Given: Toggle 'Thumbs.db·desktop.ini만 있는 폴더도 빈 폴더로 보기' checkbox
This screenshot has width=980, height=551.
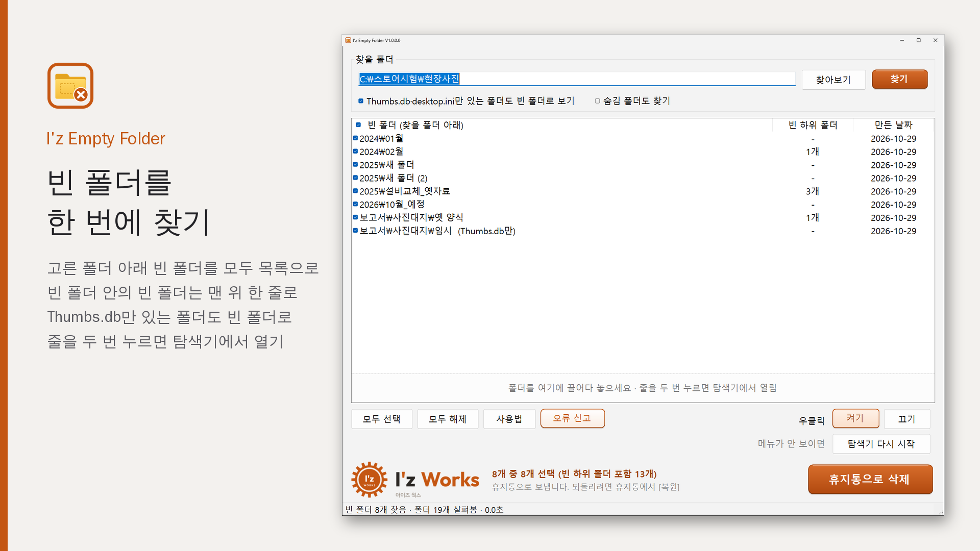Looking at the screenshot, I should pyautogui.click(x=361, y=101).
